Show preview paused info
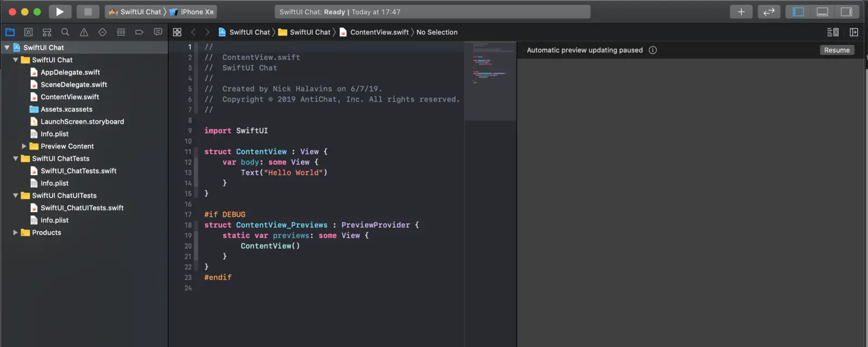Image resolution: width=868 pixels, height=347 pixels. (653, 50)
